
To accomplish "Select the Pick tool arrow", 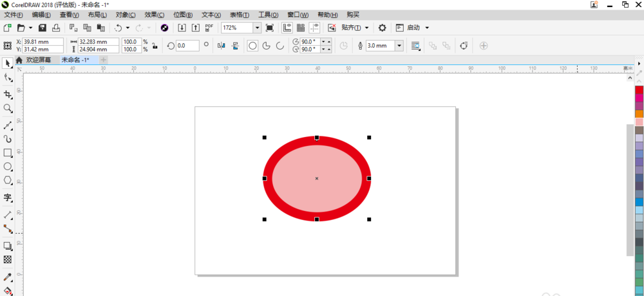I will 7,63.
